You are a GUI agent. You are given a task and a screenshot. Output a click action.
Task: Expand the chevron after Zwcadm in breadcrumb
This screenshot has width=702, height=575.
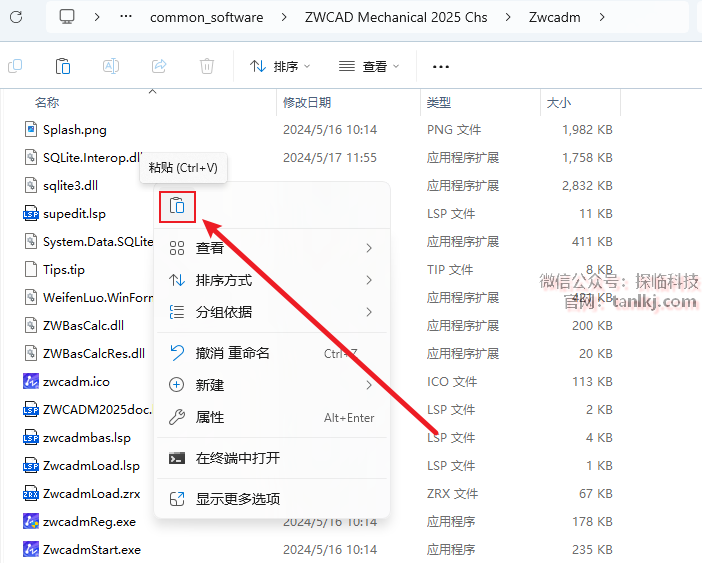click(x=602, y=17)
